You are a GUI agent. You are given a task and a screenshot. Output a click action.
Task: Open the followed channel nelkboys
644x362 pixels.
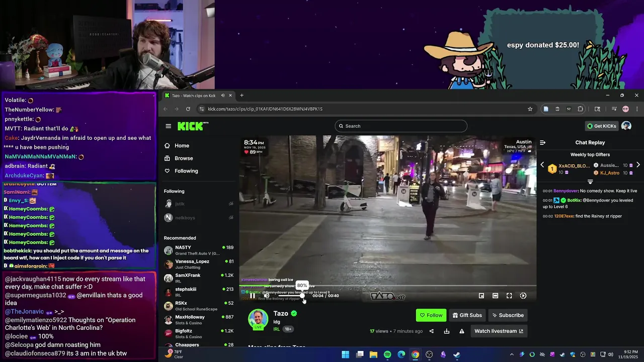pos(199,218)
